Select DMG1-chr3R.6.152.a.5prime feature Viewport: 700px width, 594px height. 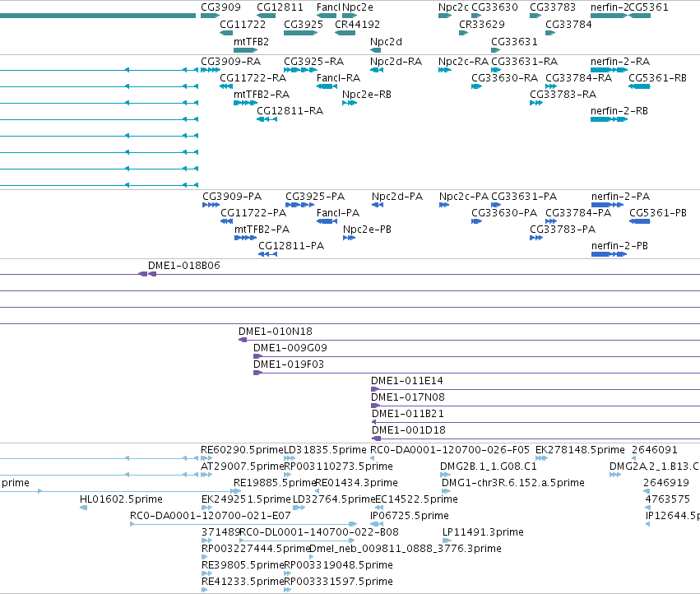446,491
